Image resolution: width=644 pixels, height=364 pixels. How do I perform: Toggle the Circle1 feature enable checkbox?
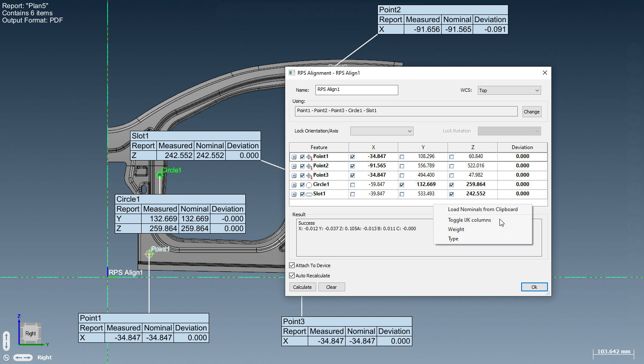coord(302,185)
